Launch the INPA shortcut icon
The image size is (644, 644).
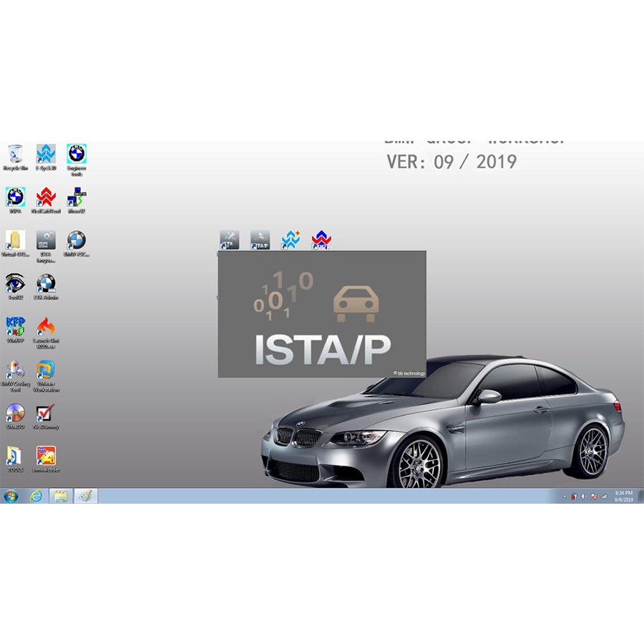pyautogui.click(x=15, y=200)
